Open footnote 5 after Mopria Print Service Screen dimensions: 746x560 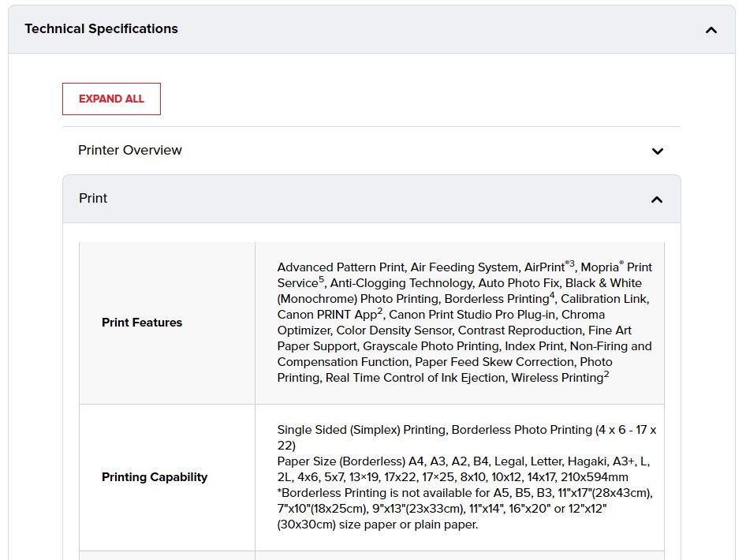pyautogui.click(x=322, y=279)
